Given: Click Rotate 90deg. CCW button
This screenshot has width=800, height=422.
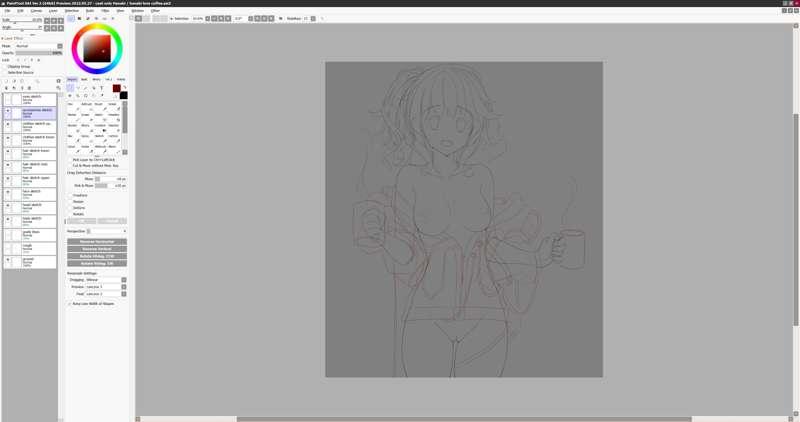Looking at the screenshot, I should tap(97, 256).
